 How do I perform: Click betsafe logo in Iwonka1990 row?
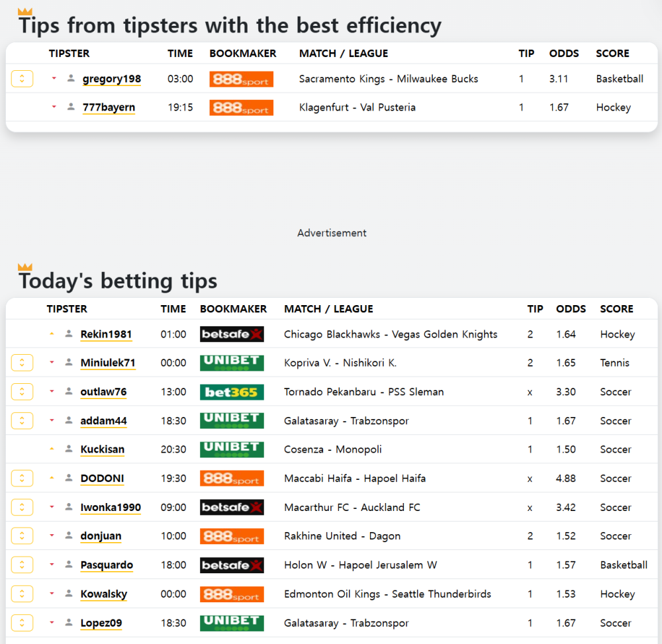(232, 507)
